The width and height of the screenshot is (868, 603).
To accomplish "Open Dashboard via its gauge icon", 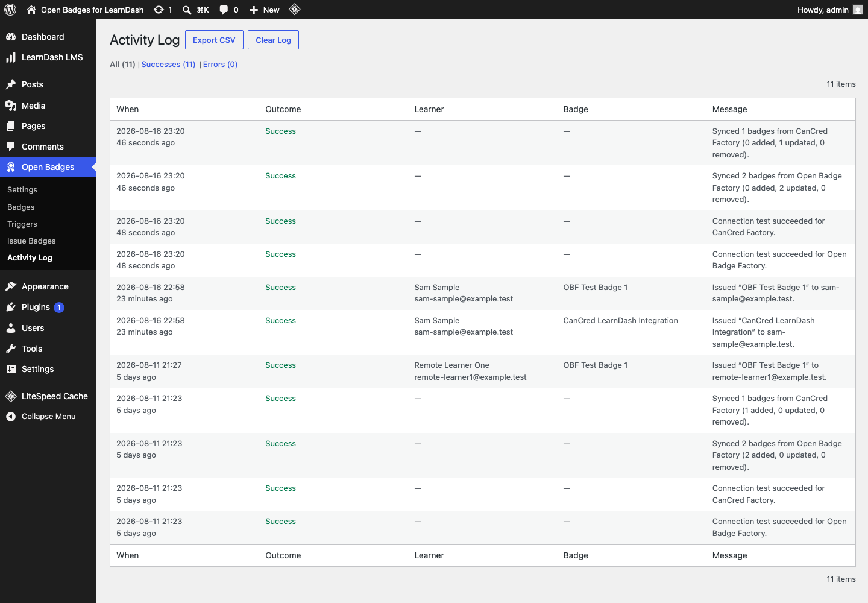I will 11,37.
